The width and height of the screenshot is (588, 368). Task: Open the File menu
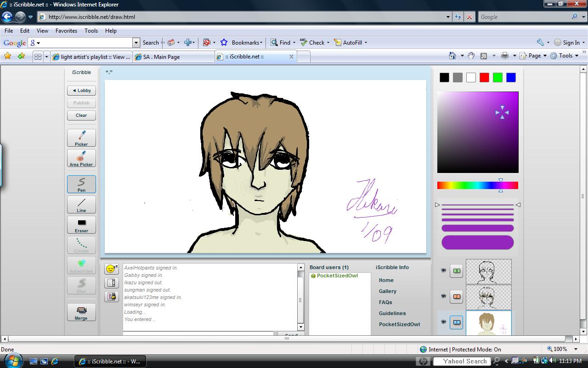(9, 31)
